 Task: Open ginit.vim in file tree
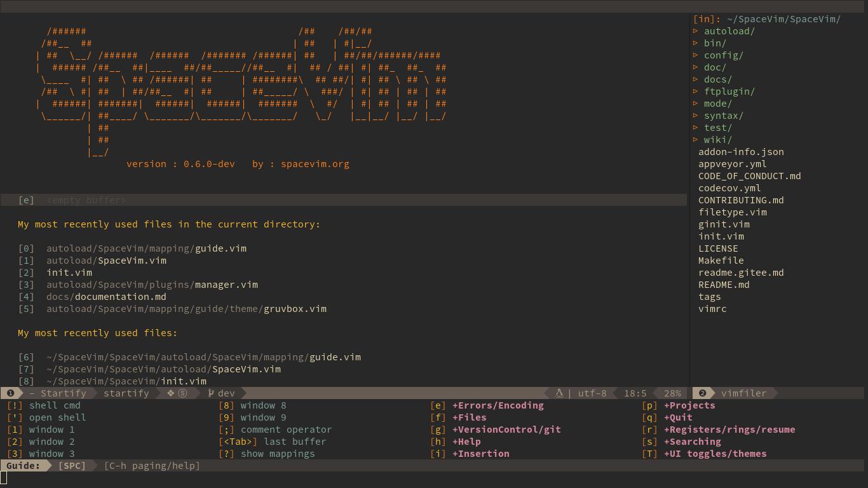(724, 224)
